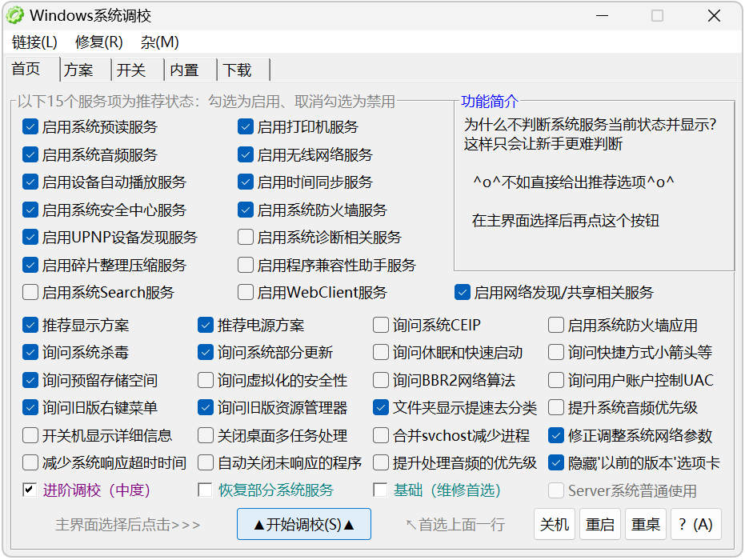Enable 启用系统Search服务
745x560 pixels.
tap(30, 292)
